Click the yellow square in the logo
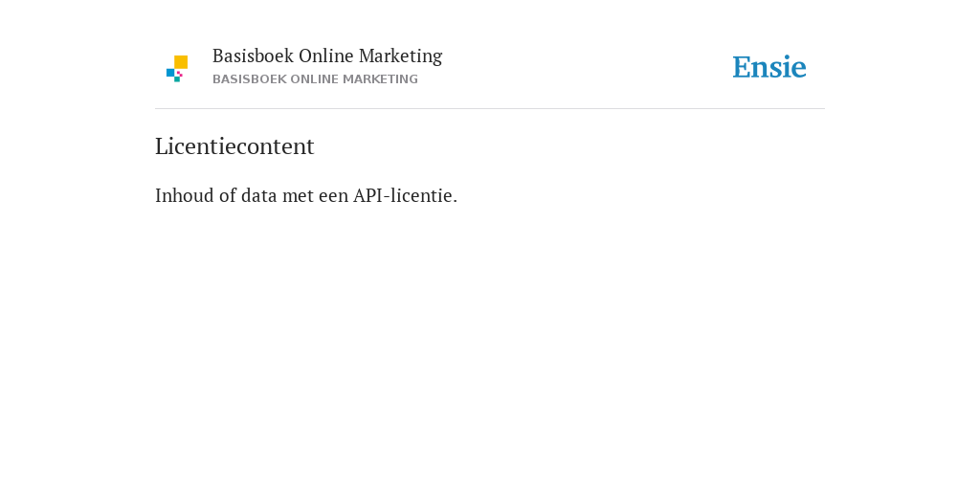This screenshot has height=490, width=980. (x=181, y=62)
